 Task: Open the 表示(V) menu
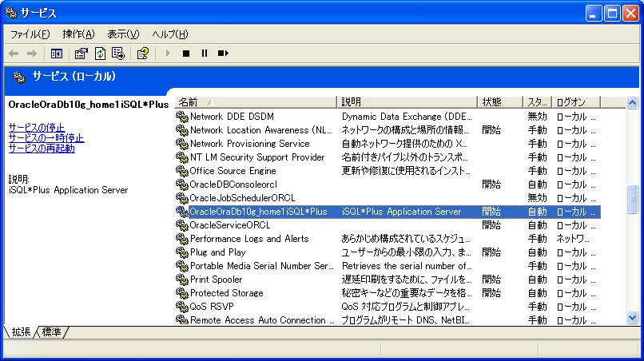[x=123, y=34]
